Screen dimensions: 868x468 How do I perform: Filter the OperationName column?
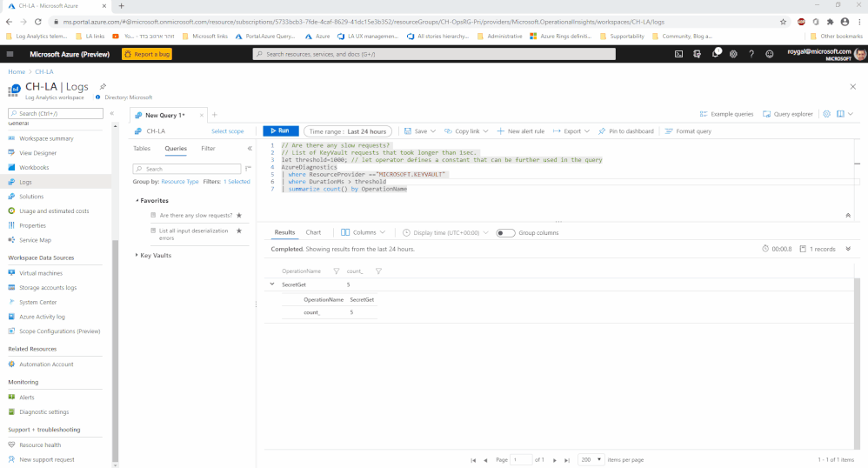336,271
